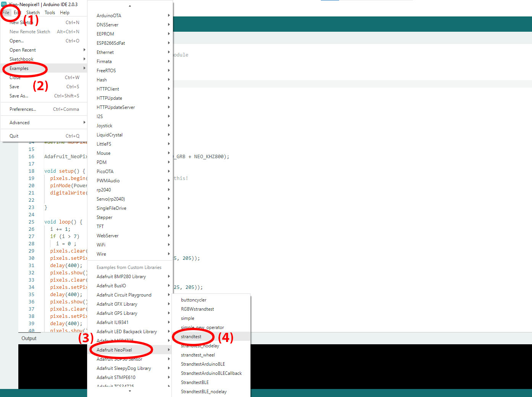The width and height of the screenshot is (532, 397).
Task: Open EEPROM examples submenu
Action: point(130,34)
